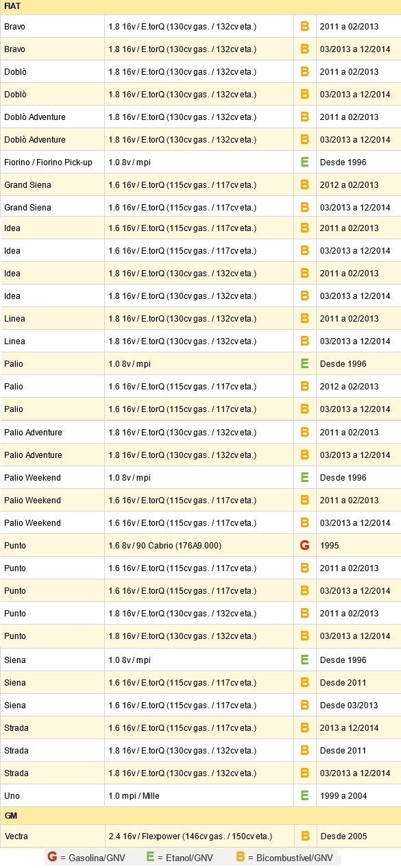Click the E fuel icon in Fiorino row
401x868 pixels.
[304, 162]
